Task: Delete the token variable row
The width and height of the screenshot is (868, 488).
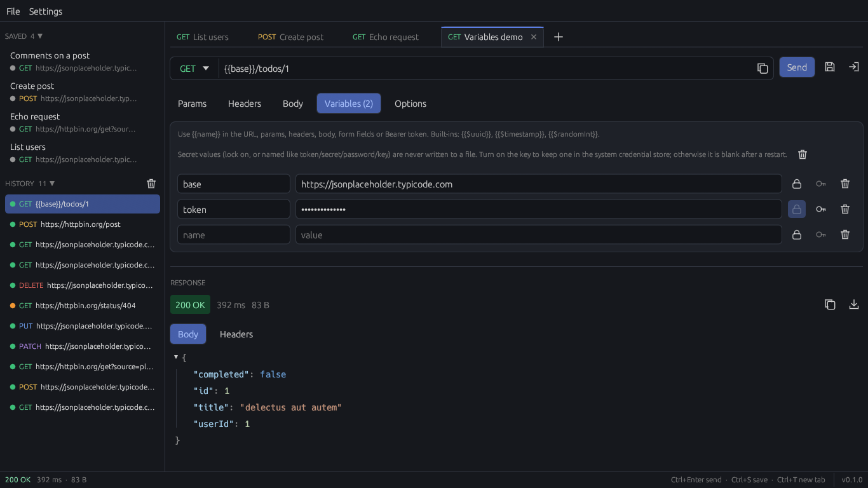Action: [845, 209]
